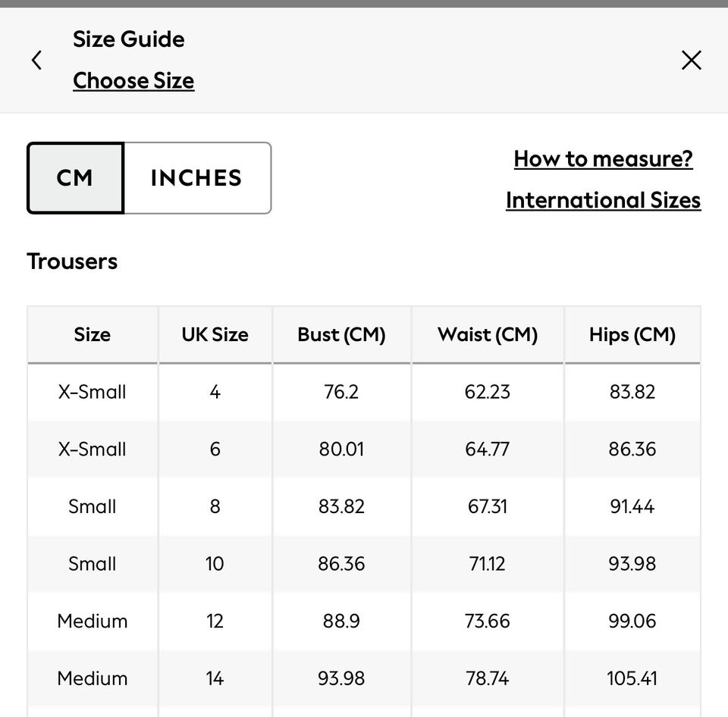Click the back chevron arrow
Image resolution: width=728 pixels, height=717 pixels.
tap(36, 61)
